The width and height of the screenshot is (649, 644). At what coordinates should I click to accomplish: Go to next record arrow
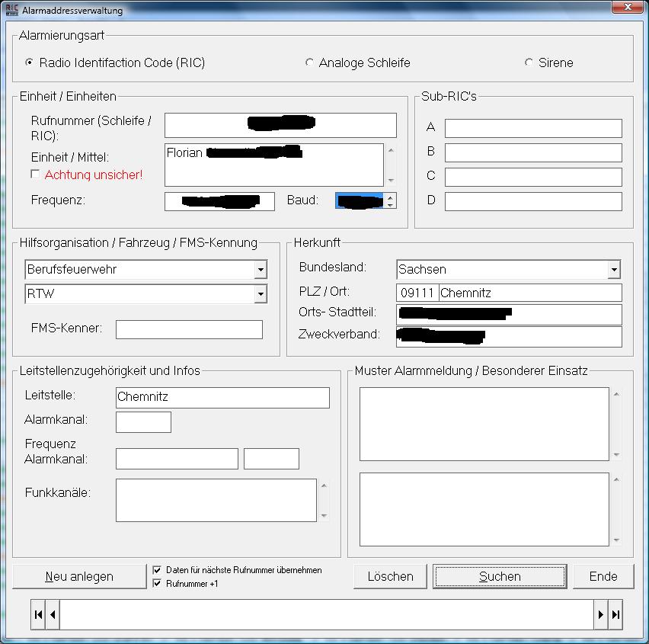[x=601, y=614]
